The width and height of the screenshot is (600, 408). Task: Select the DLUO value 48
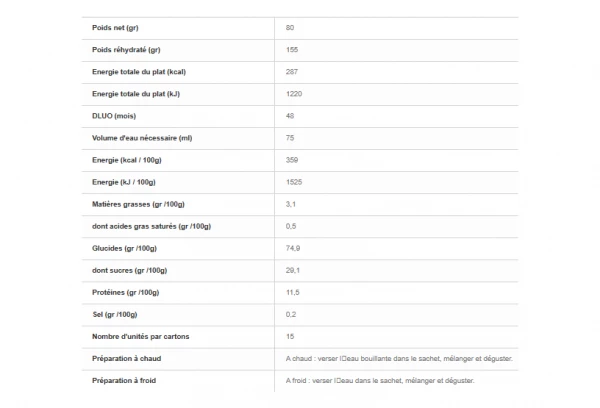290,115
